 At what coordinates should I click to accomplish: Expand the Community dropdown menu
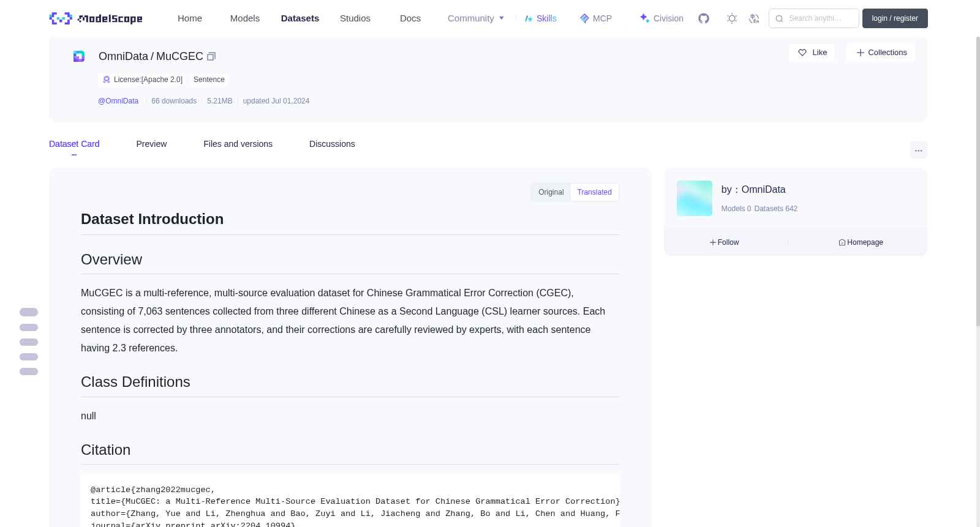(476, 18)
